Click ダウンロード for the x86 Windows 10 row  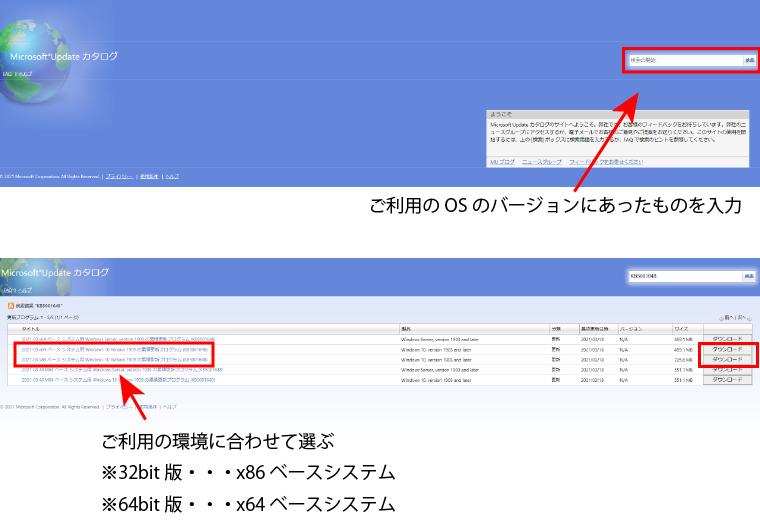[x=727, y=359]
